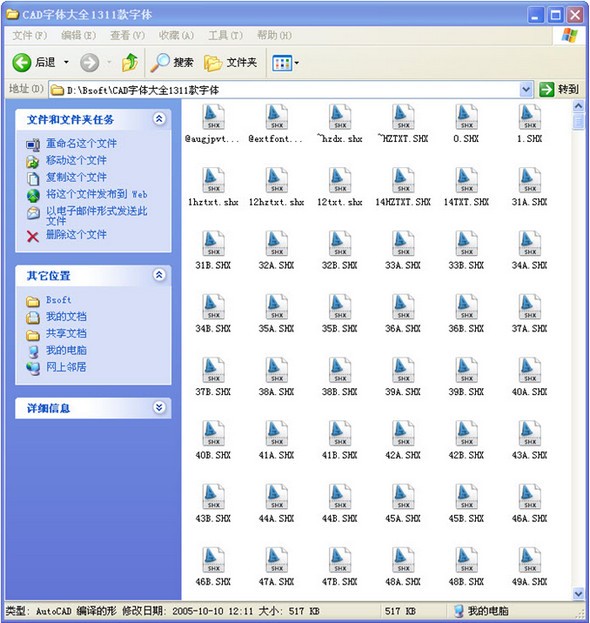Select the 49A.SHX file icon
590x623 pixels.
530,559
